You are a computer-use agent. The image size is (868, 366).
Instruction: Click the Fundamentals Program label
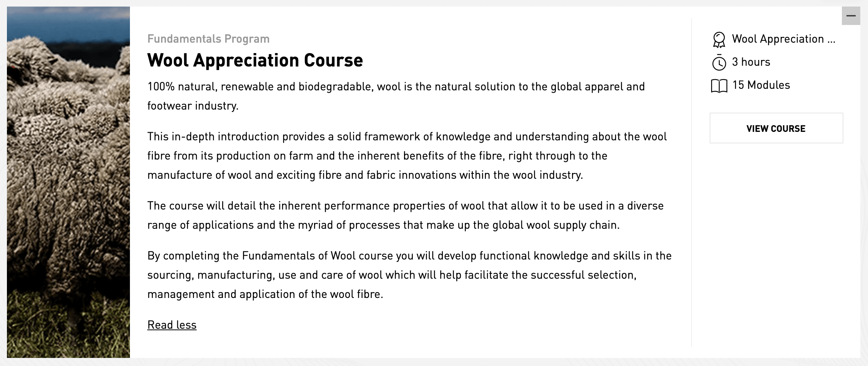pyautogui.click(x=208, y=39)
